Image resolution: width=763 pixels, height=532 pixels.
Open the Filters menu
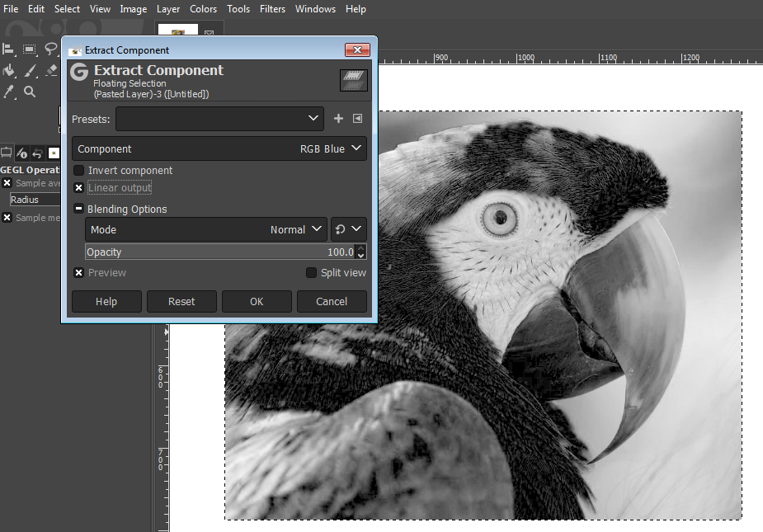tap(272, 9)
